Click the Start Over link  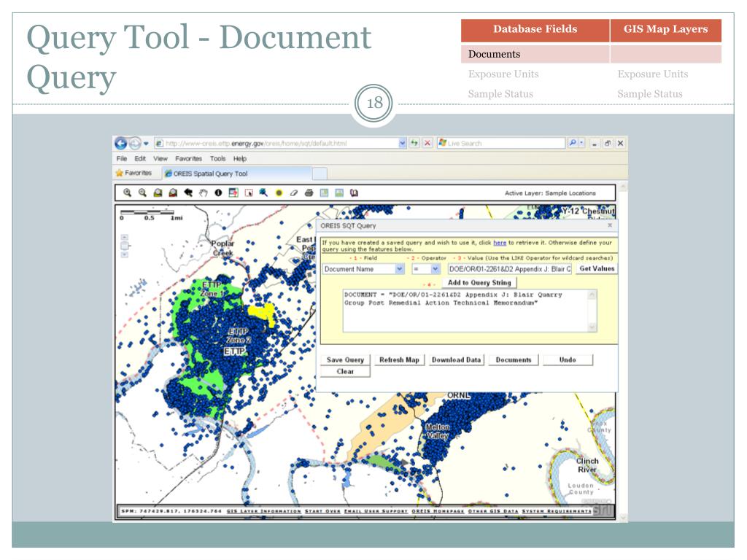pos(322,511)
